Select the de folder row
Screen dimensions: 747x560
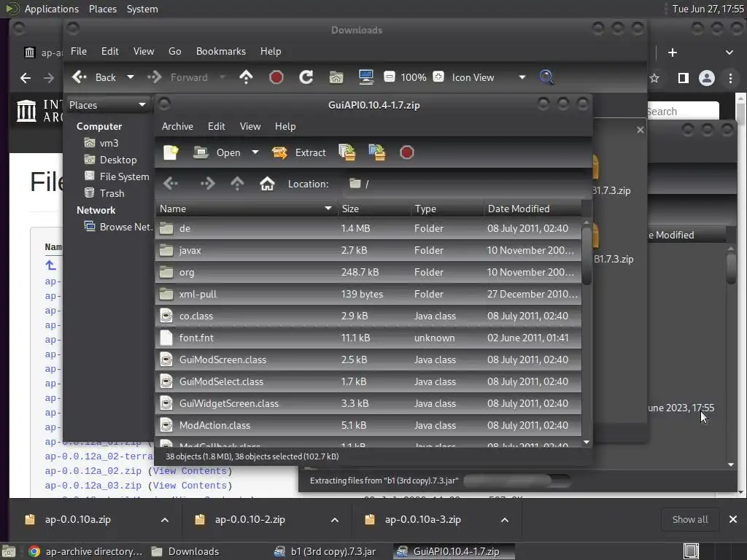[368, 228]
